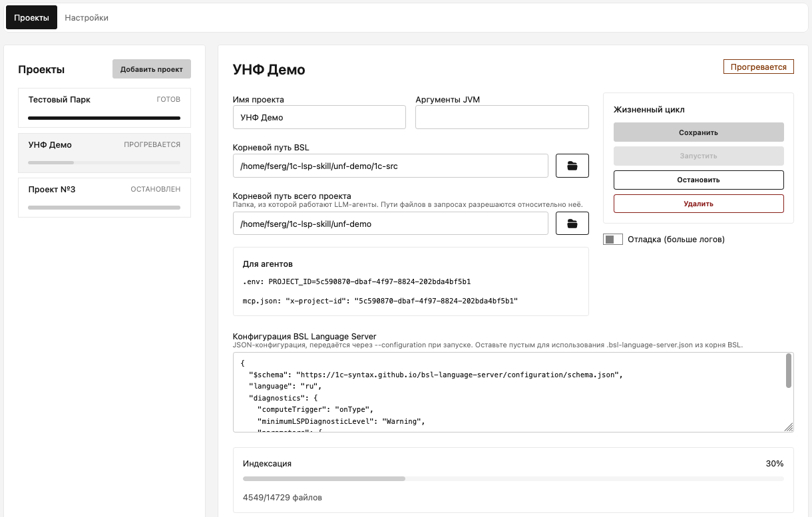812x517 pixels.
Task: Click the Индексация label
Action: click(267, 463)
